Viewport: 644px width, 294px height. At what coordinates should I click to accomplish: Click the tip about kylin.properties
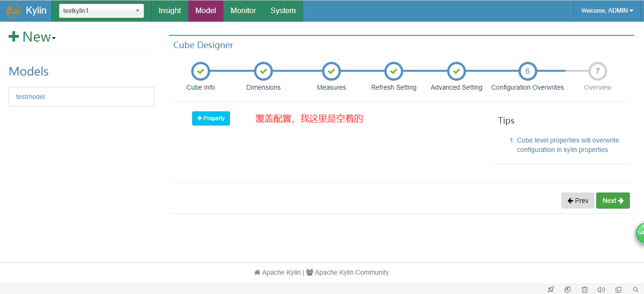tap(568, 145)
